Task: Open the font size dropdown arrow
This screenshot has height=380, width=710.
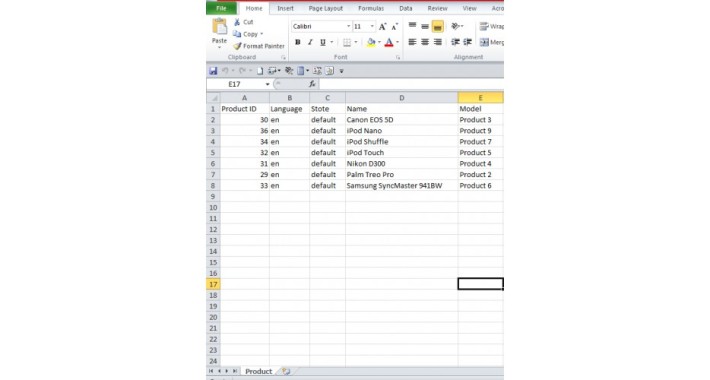Action: point(372,26)
